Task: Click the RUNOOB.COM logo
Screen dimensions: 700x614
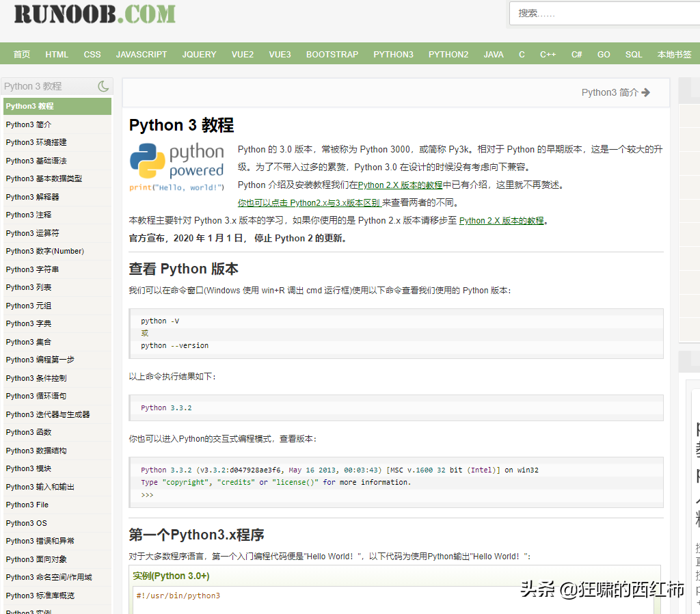Action: (94, 14)
